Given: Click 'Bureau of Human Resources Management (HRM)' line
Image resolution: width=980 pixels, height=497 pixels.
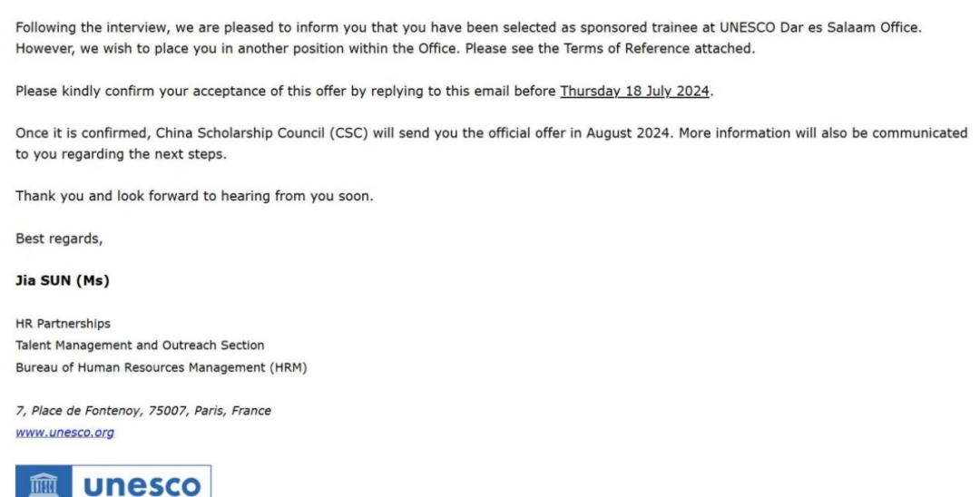Looking at the screenshot, I should click(x=162, y=367).
